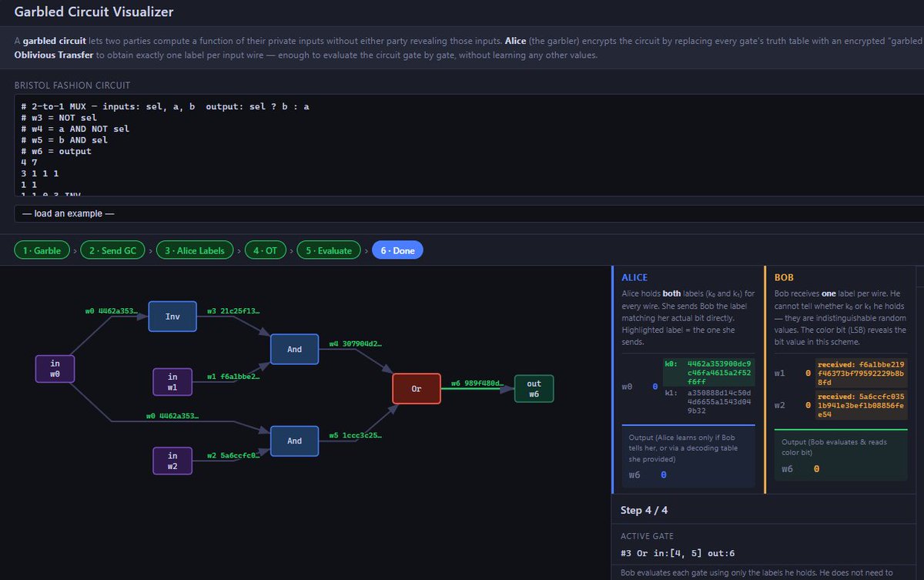Click the w0 4462a353… label before Inv
The width and height of the screenshot is (924, 580).
[x=112, y=311]
